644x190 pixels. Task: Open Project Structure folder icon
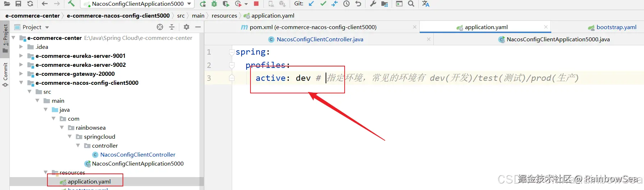coord(385,4)
